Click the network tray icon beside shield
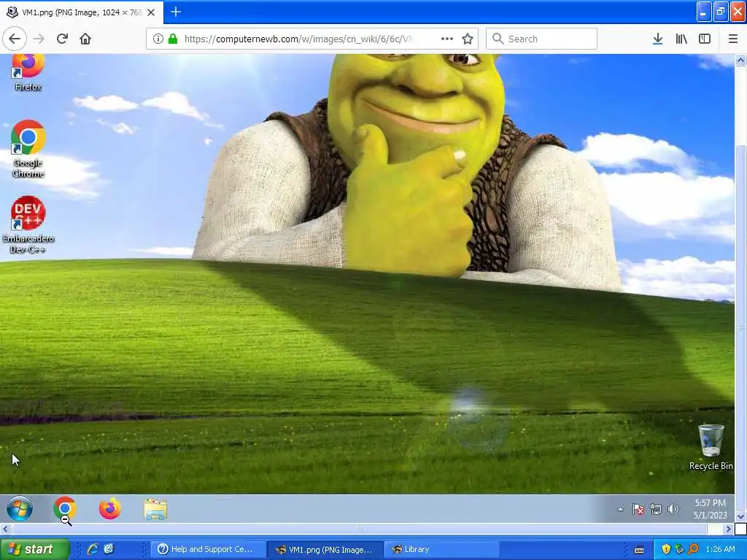747x560 pixels. point(679,549)
